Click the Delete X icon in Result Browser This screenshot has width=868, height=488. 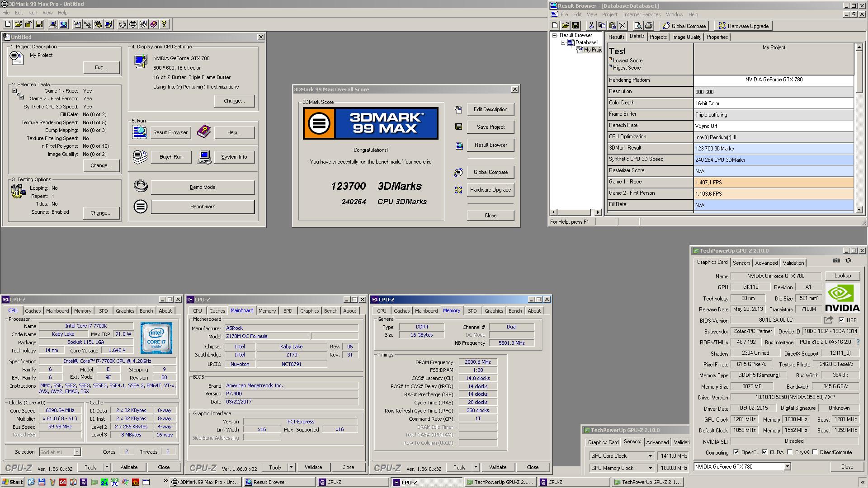(x=623, y=26)
